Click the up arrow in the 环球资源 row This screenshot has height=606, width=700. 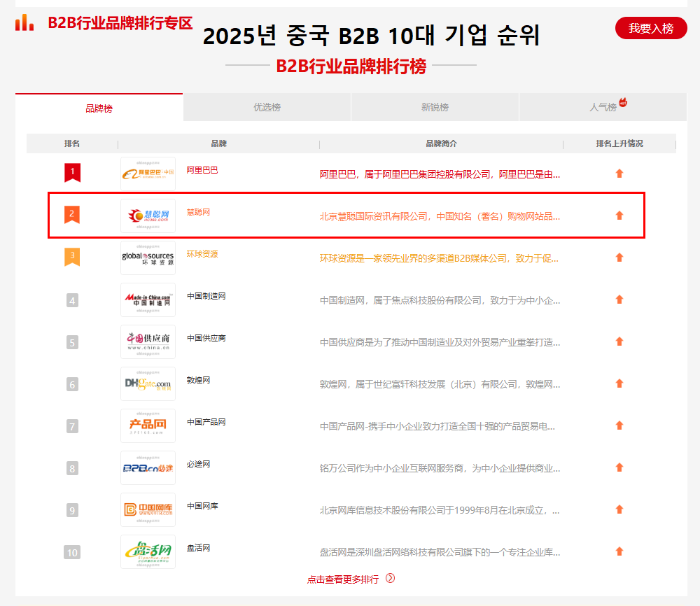tap(619, 258)
